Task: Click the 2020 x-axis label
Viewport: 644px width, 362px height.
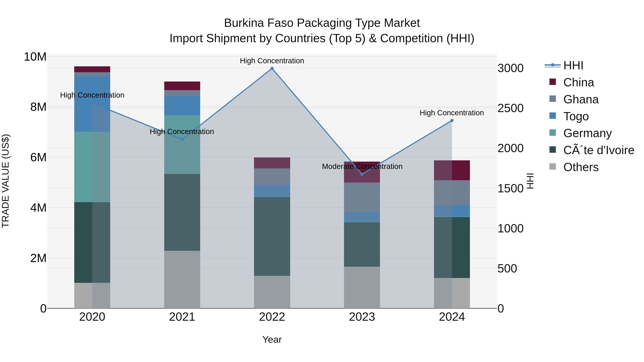Action: [x=92, y=317]
